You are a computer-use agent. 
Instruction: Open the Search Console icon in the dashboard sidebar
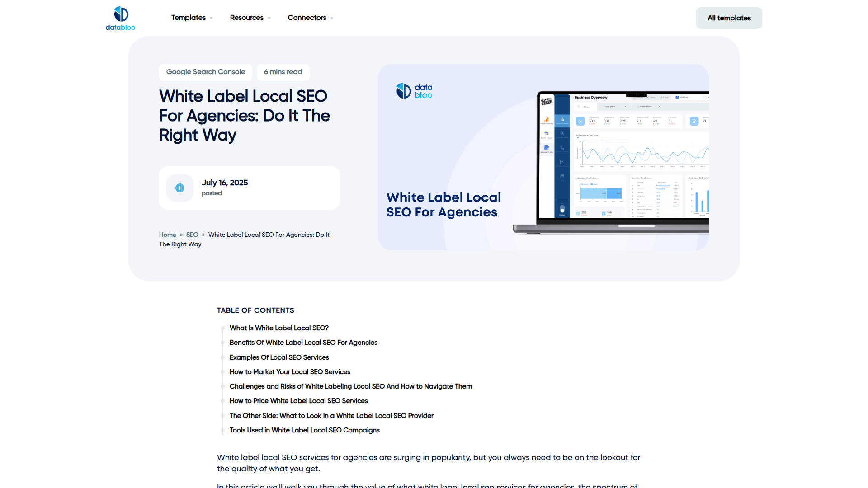coord(546,133)
